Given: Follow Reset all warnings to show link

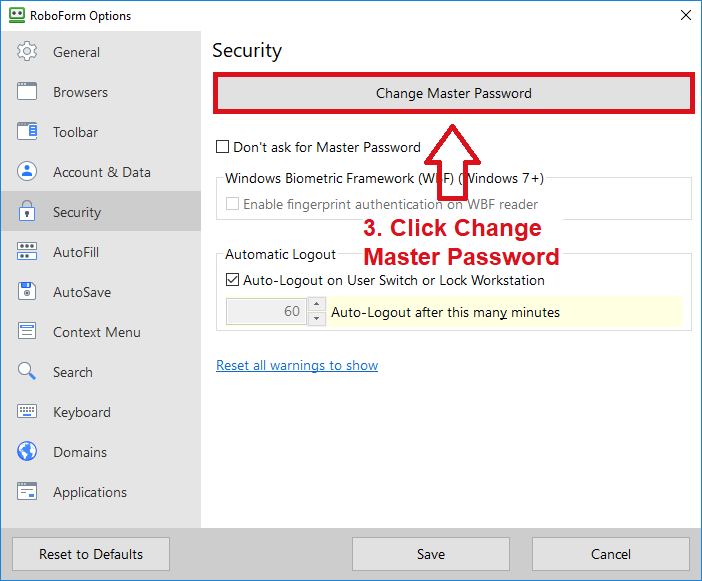Looking at the screenshot, I should click(x=297, y=365).
